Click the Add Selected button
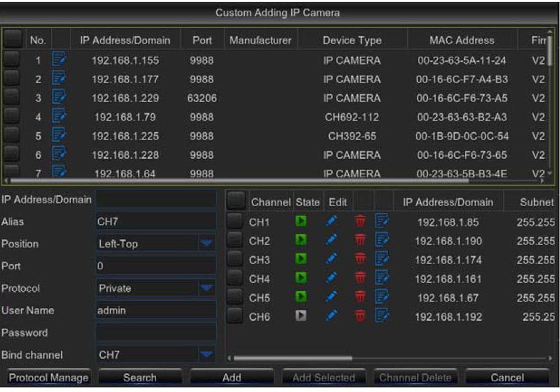Screen dimensions: 560x392 [324, 377]
